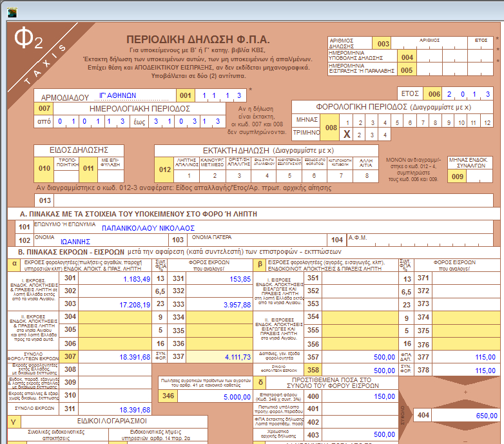Select quarter 3 in the ΤΡΙΜΗΝΟ row
The image size is (504, 444).
pyautogui.click(x=372, y=134)
